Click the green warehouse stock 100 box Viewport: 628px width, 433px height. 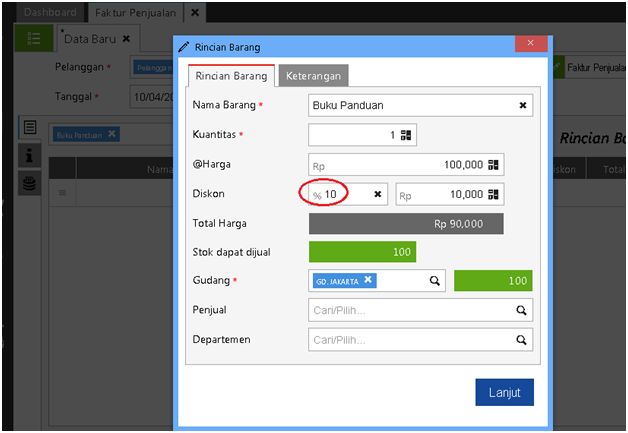493,280
